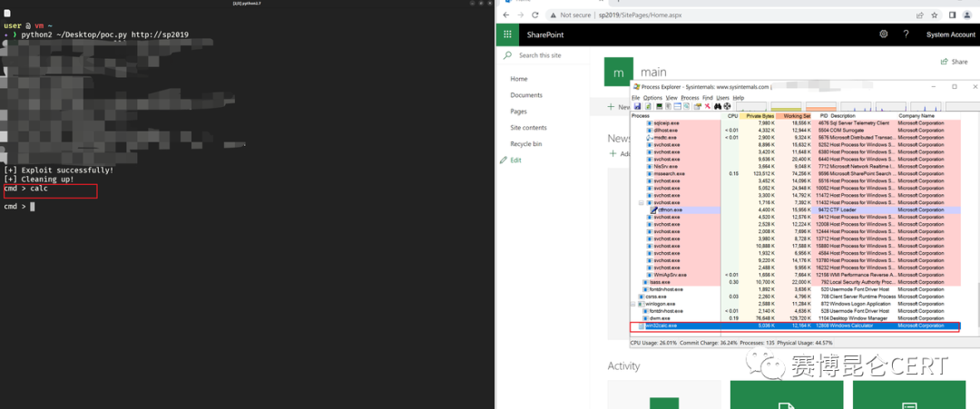
Task: Click the SharePoint brand link in header
Action: coord(545,34)
